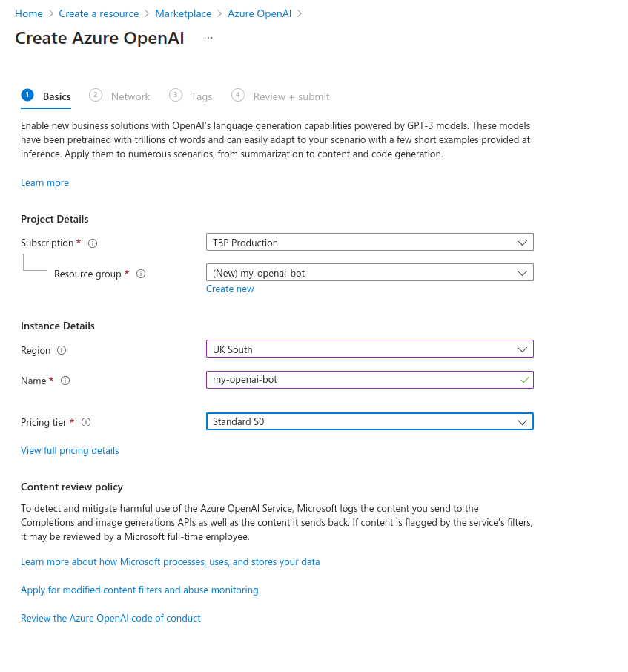Go to Marketplace breadcrumb
628x672 pixels.
183,13
